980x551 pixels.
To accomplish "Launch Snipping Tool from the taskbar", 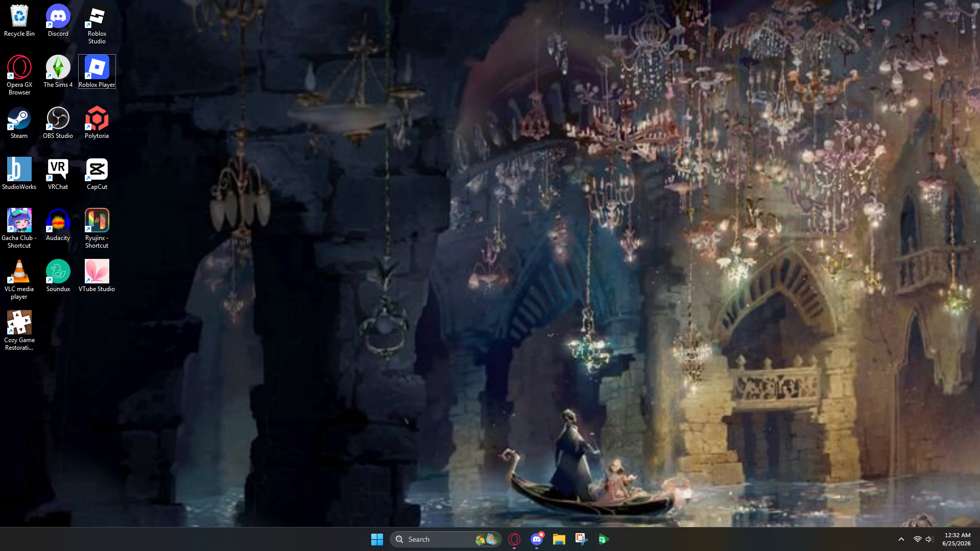I will (x=582, y=539).
